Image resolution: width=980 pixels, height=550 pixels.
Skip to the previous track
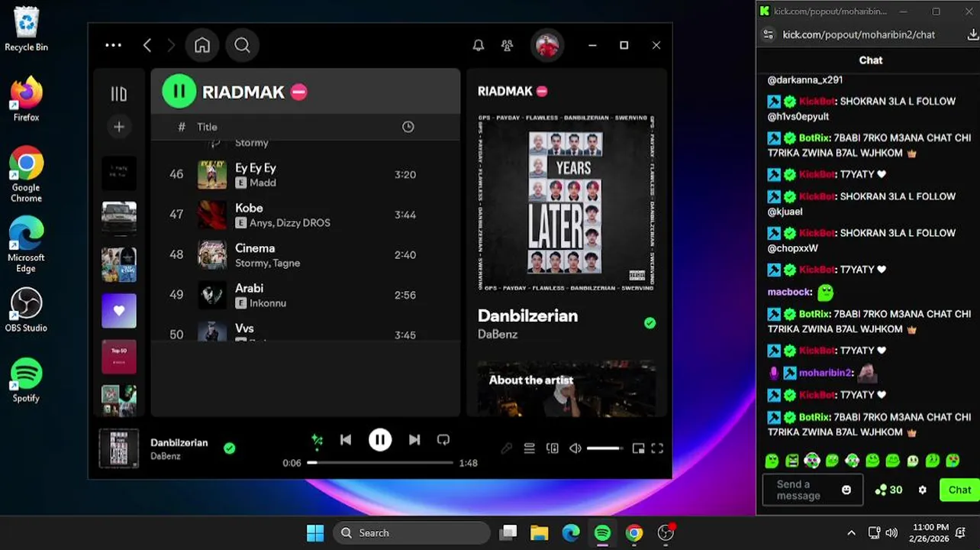pos(346,440)
